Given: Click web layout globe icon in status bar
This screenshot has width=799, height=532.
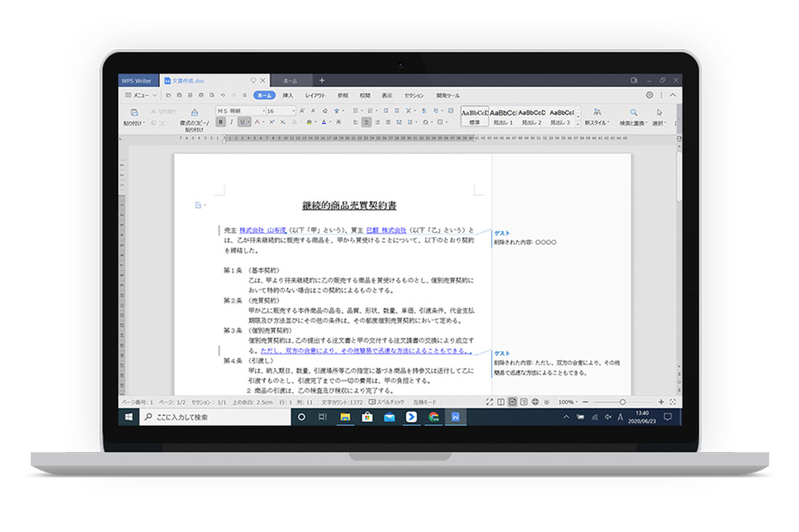Looking at the screenshot, I should 535,402.
